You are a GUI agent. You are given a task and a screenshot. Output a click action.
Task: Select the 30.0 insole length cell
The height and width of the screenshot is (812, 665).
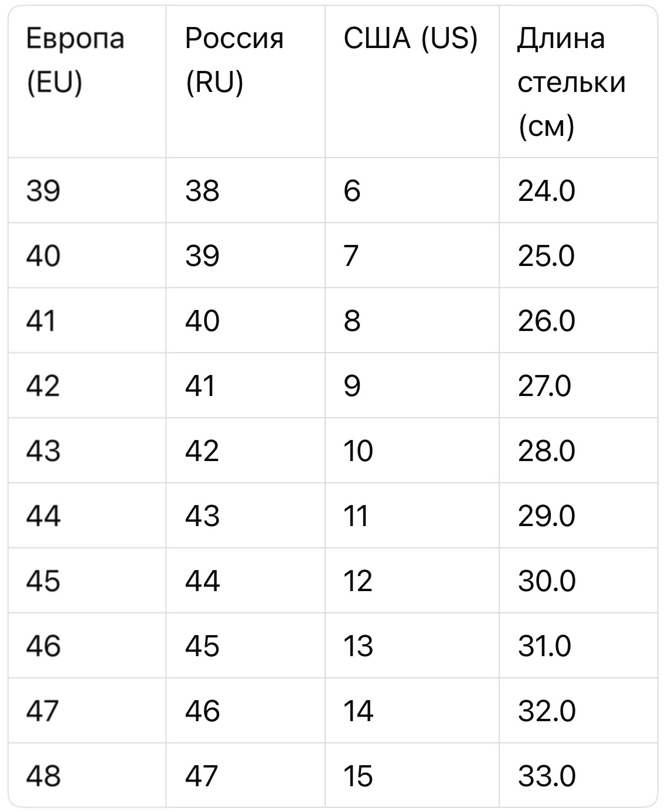click(x=546, y=581)
